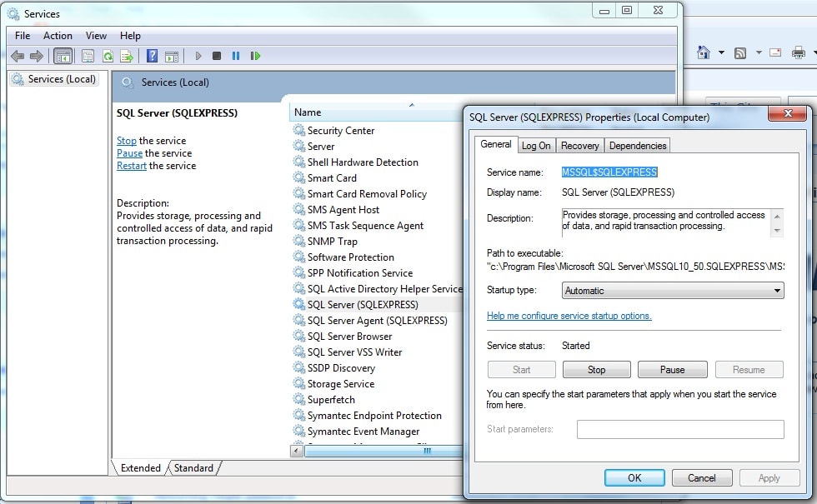Open the Action menu
This screenshot has height=504, width=817.
[58, 36]
